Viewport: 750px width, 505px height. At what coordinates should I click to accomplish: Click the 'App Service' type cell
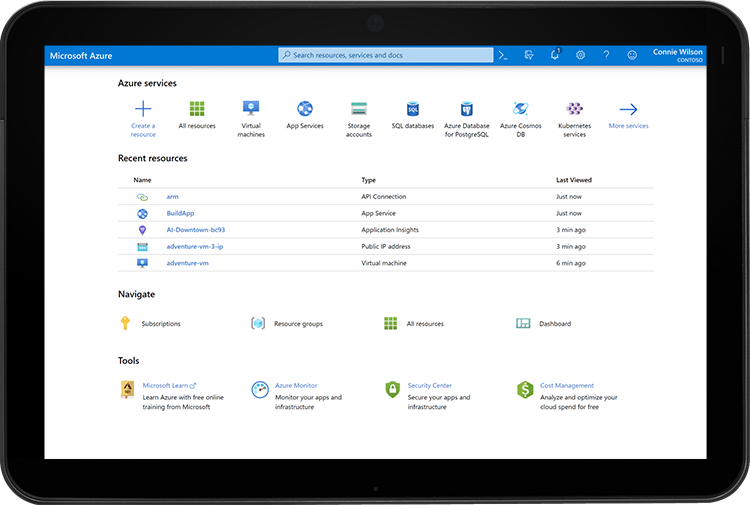click(x=378, y=213)
